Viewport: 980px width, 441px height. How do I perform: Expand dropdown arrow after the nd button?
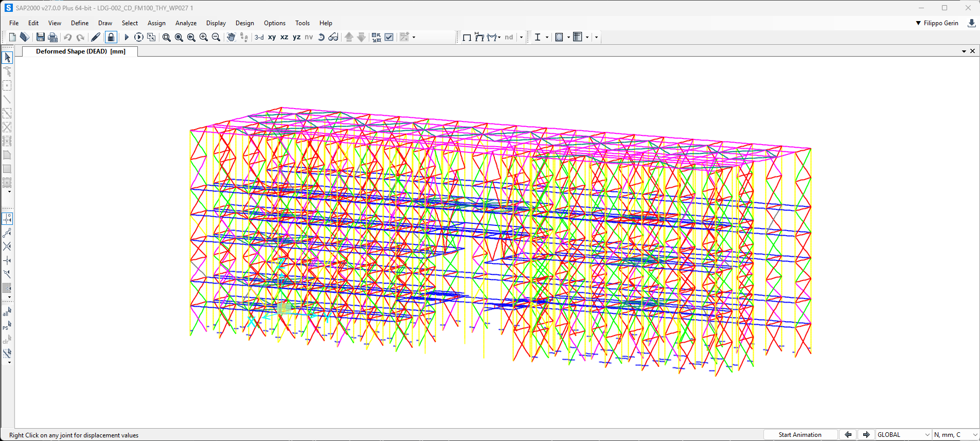(x=521, y=37)
